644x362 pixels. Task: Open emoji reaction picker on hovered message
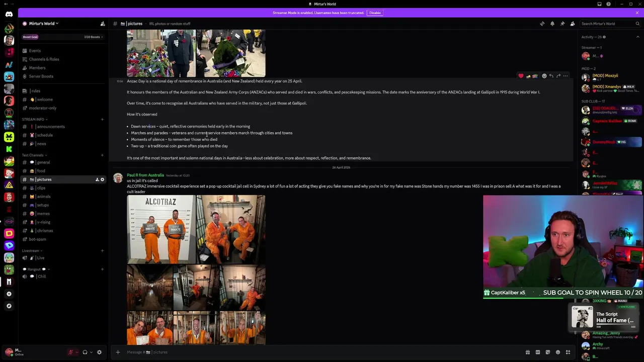(544, 76)
